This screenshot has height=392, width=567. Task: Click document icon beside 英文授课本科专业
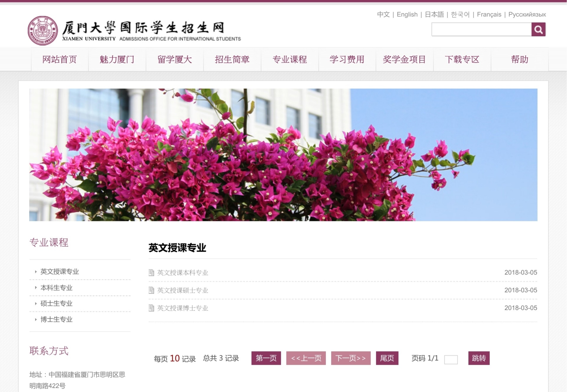[151, 272]
